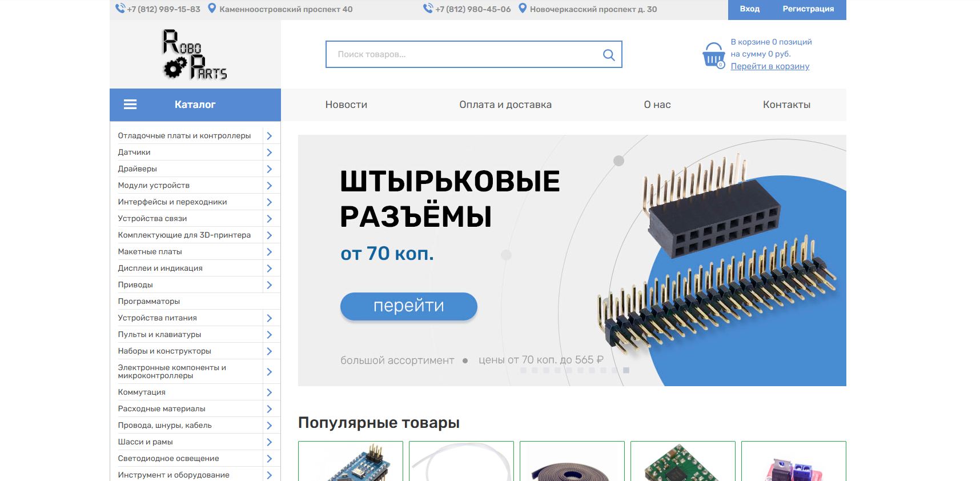The image size is (980, 481).
Task: Select the last highlighted banner slide dot
Action: coord(626,371)
